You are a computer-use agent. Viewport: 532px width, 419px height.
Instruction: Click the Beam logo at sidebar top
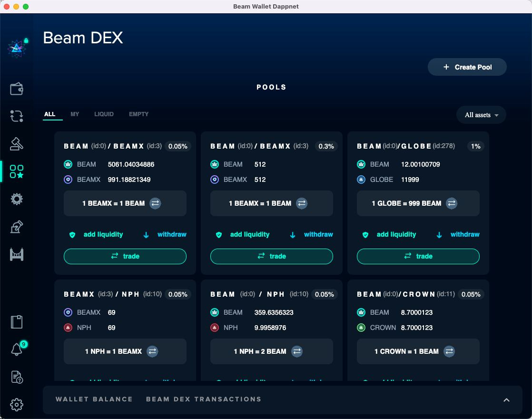[17, 49]
